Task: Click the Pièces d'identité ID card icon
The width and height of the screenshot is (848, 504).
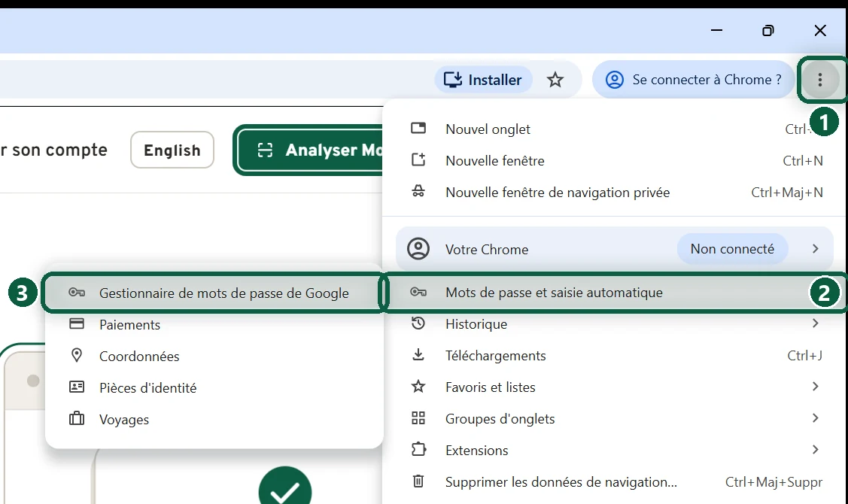Action: pos(77,387)
